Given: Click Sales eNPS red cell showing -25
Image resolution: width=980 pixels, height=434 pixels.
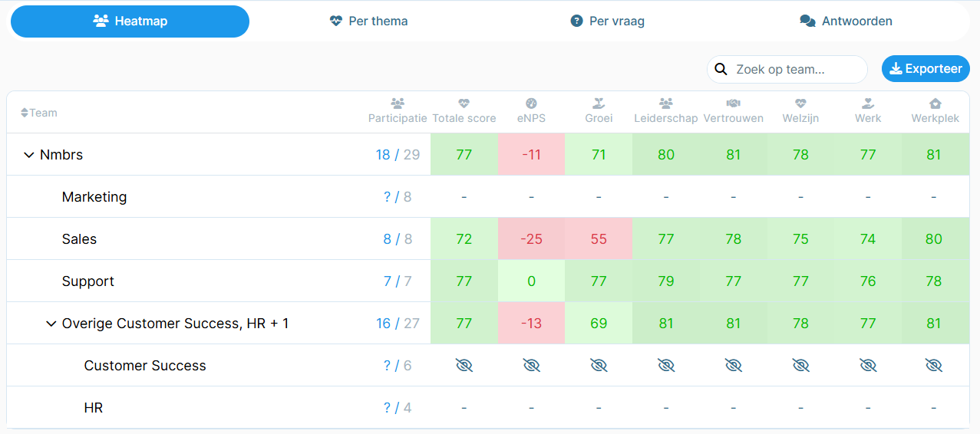Looking at the screenshot, I should click(x=531, y=238).
